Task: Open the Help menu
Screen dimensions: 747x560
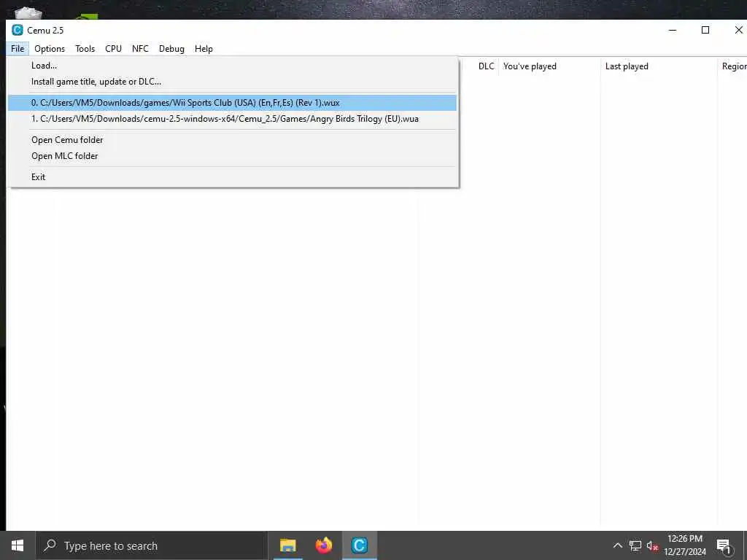Action: pyautogui.click(x=204, y=49)
